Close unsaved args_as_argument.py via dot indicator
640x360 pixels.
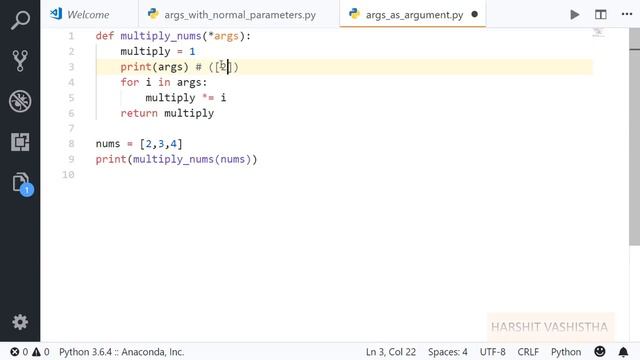pyautogui.click(x=474, y=14)
